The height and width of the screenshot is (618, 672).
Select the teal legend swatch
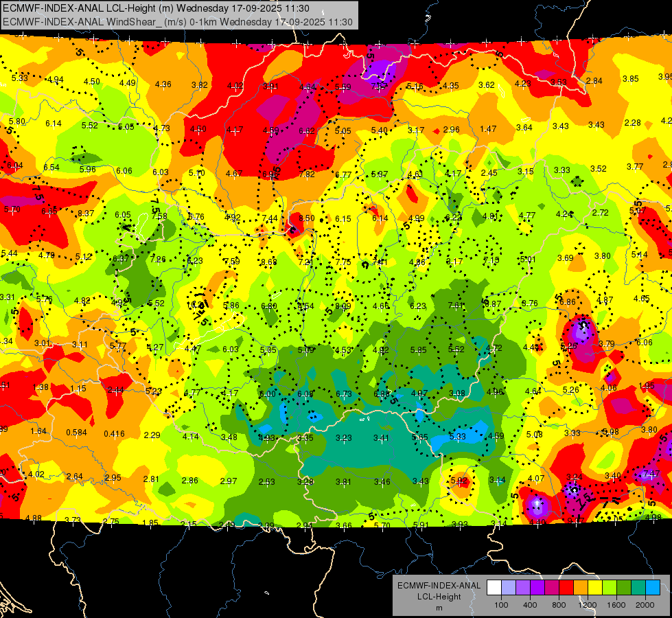click(638, 588)
